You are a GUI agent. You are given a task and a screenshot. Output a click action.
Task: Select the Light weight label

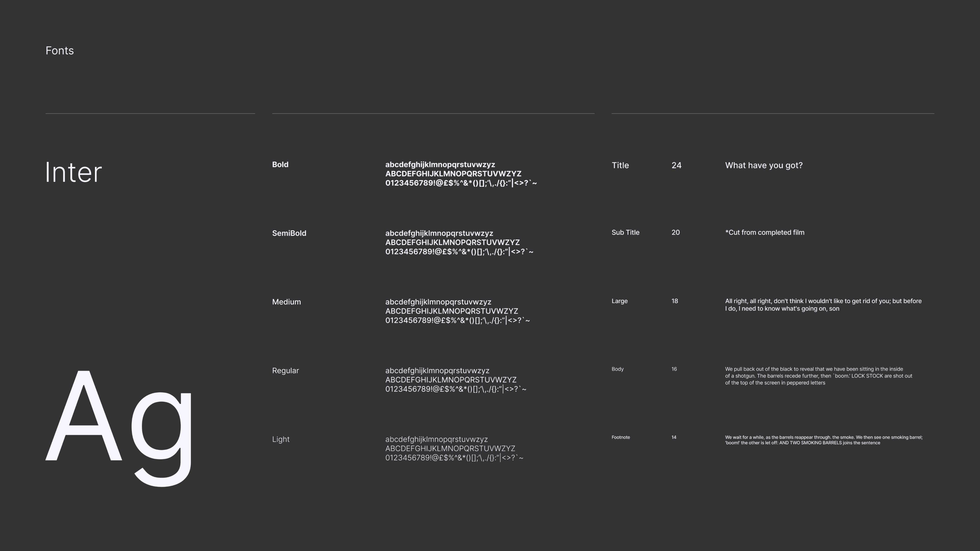tap(281, 439)
